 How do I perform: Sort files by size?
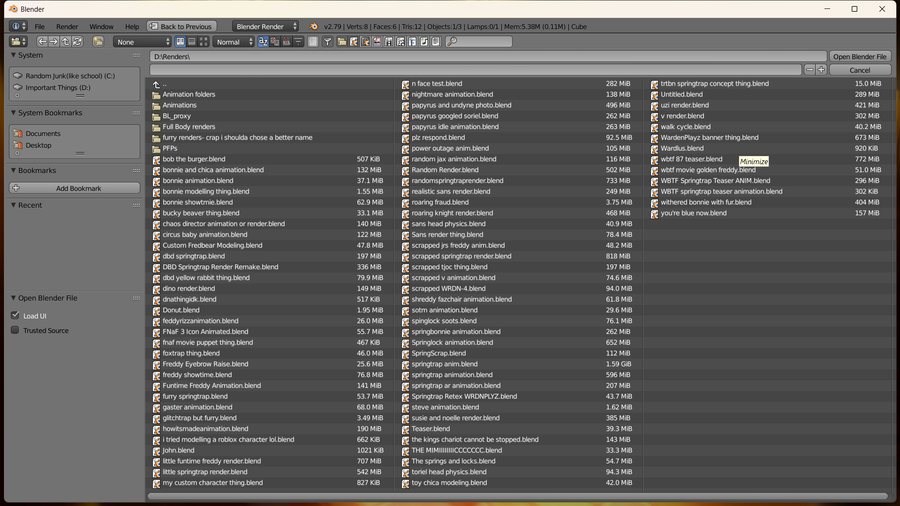[x=298, y=42]
